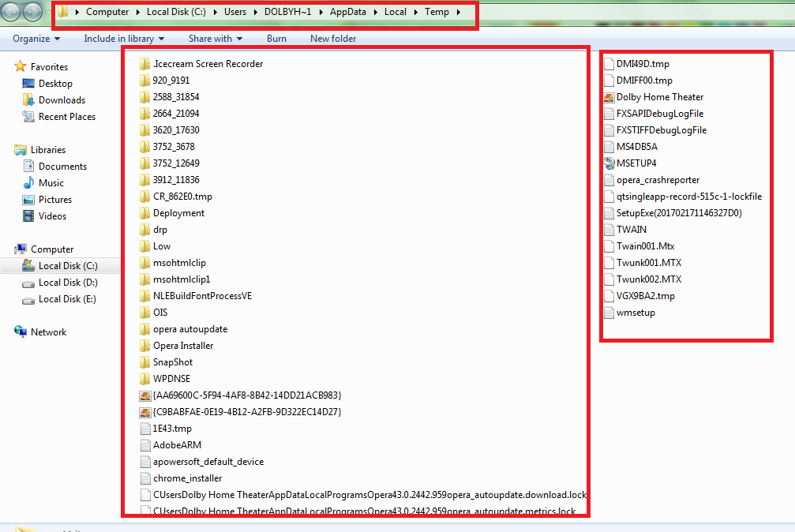Click the Network icon in sidebar
Screen dimensions: 795x532
tap(21, 332)
